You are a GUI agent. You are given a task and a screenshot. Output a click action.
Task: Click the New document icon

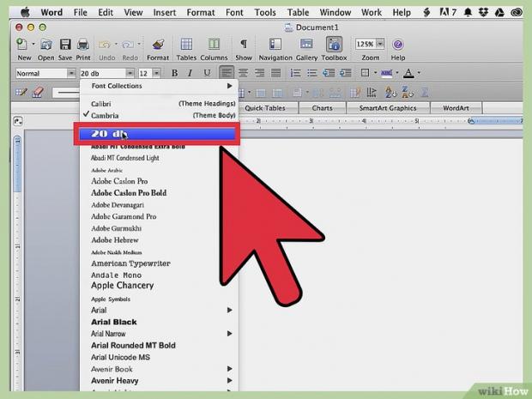[x=22, y=45]
